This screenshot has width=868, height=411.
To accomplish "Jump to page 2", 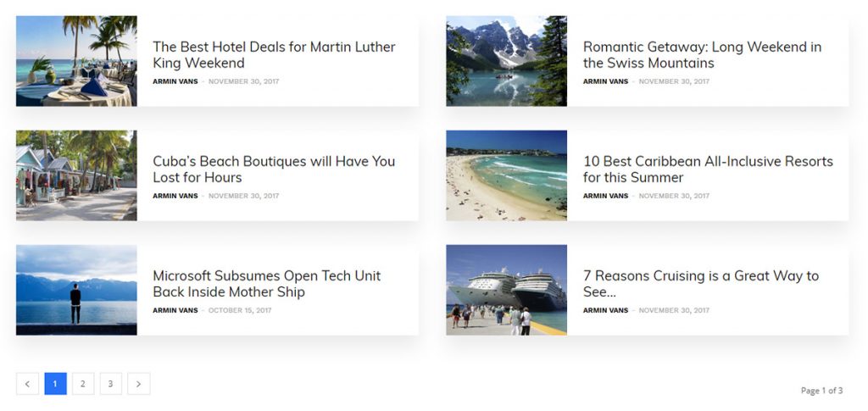I will [x=83, y=384].
